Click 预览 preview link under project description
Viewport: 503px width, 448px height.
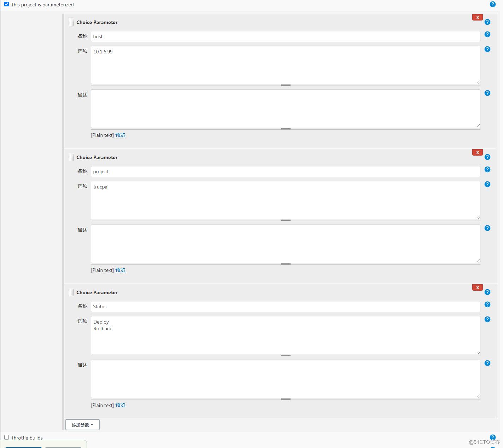[x=120, y=270]
